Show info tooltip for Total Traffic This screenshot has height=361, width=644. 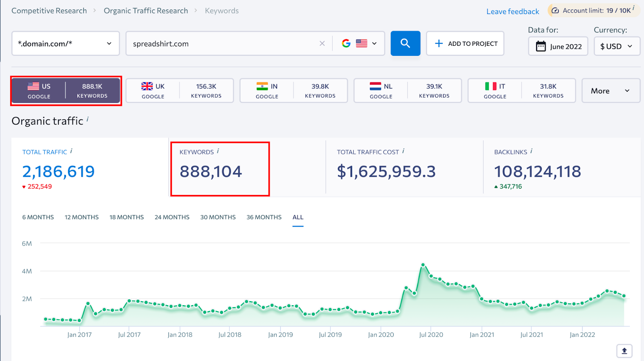pyautogui.click(x=71, y=151)
